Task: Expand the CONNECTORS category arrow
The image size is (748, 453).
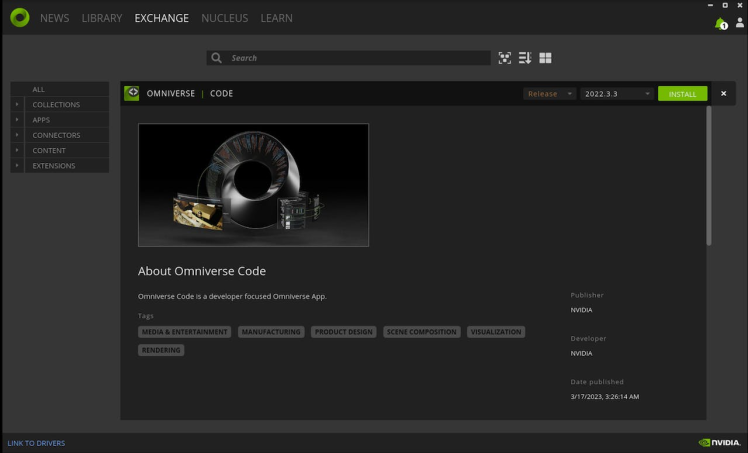Action: tap(17, 135)
